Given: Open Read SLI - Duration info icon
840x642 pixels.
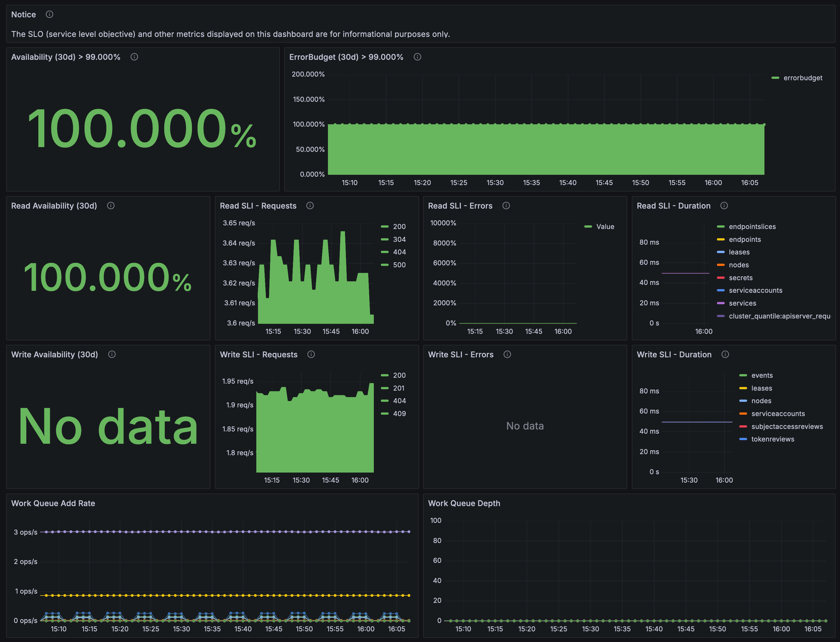Looking at the screenshot, I should tap(724, 206).
